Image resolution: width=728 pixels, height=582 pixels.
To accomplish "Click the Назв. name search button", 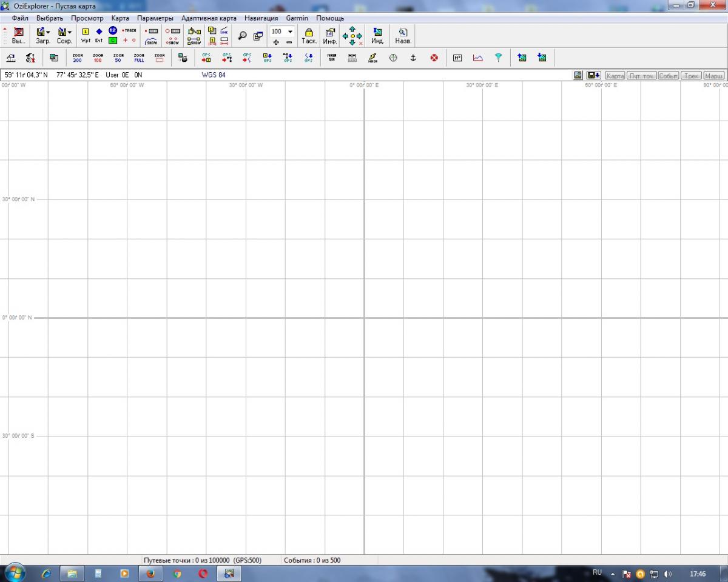I will click(x=403, y=35).
